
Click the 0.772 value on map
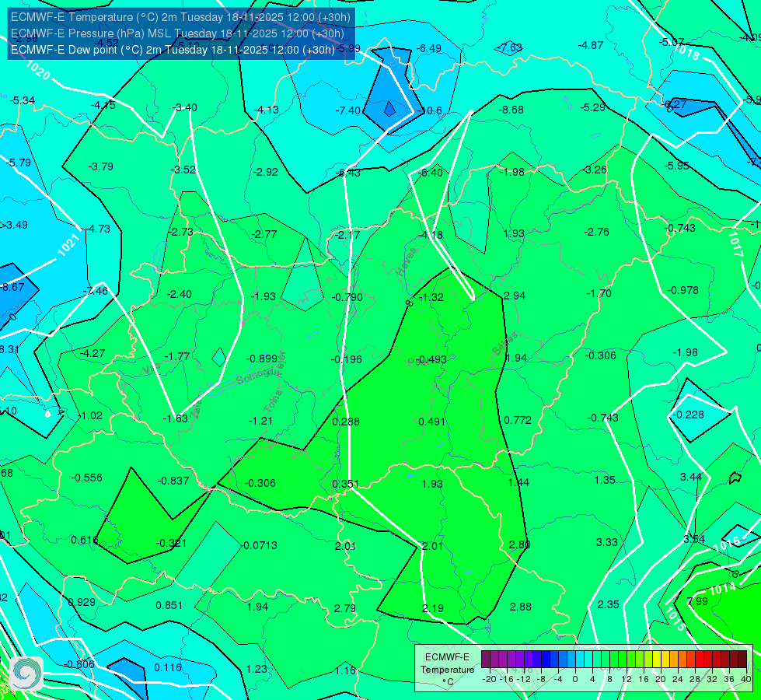(x=518, y=420)
